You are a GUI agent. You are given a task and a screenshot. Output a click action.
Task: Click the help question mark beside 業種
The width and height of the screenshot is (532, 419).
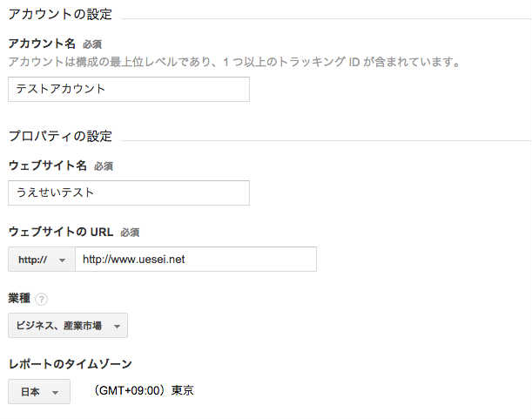point(42,299)
